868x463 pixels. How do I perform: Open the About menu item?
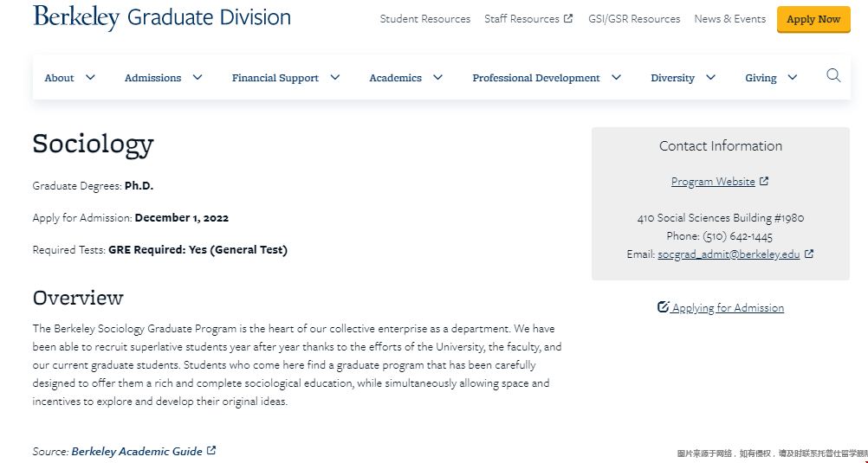59,78
